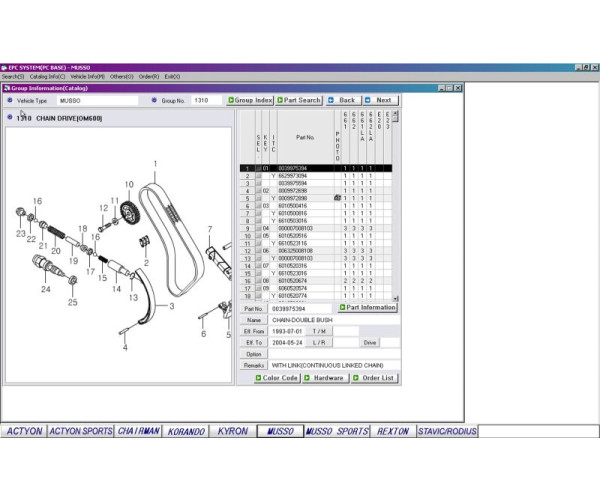Tick the select checkbox in row 2
The width and height of the screenshot is (600, 501).
click(258, 176)
